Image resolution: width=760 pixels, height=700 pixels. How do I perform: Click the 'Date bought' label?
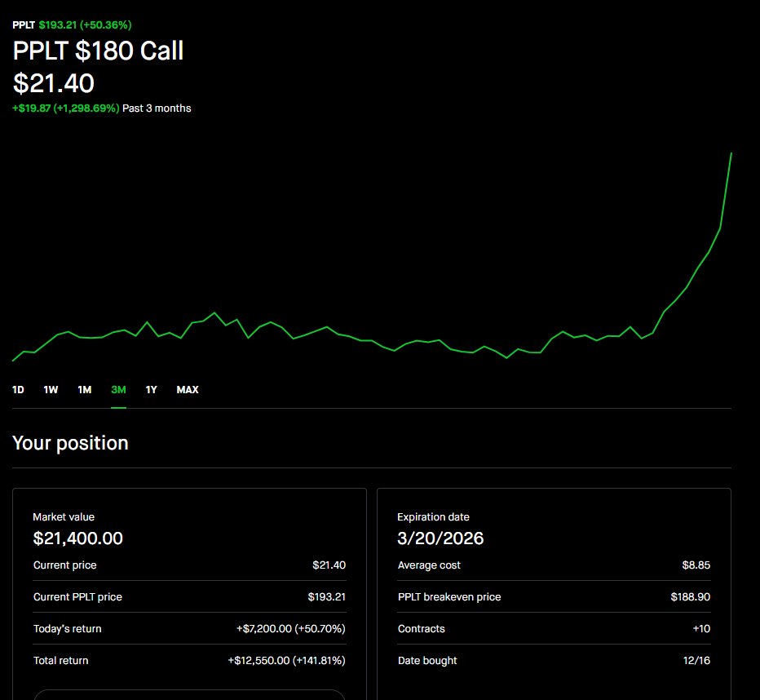click(427, 661)
